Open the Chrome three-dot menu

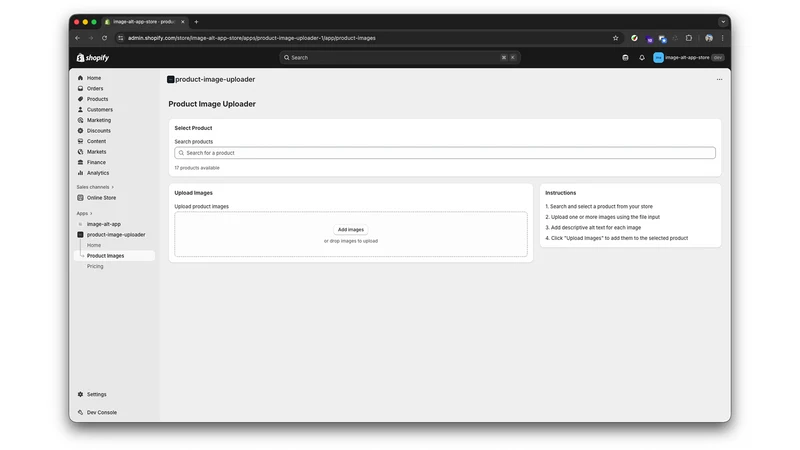pos(722,38)
